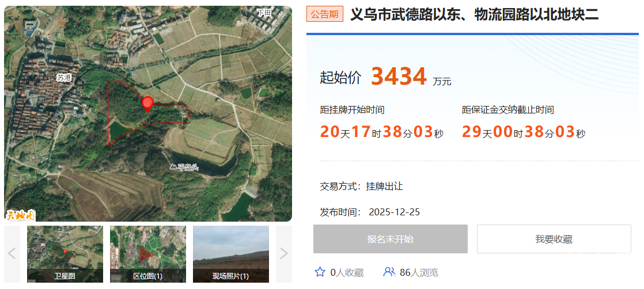Viewport: 644px width, 289px height.
Task: Click the people icon next to 86人浏览
Action: click(x=389, y=272)
